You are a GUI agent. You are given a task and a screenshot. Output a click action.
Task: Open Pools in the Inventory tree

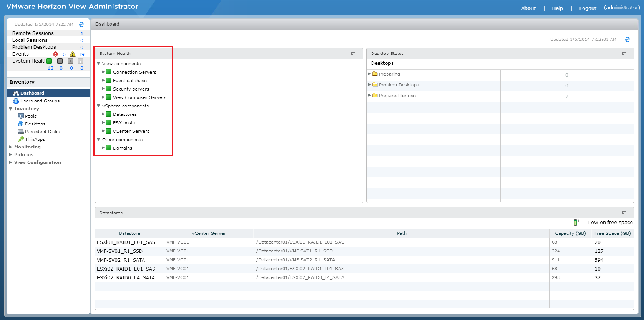point(31,116)
